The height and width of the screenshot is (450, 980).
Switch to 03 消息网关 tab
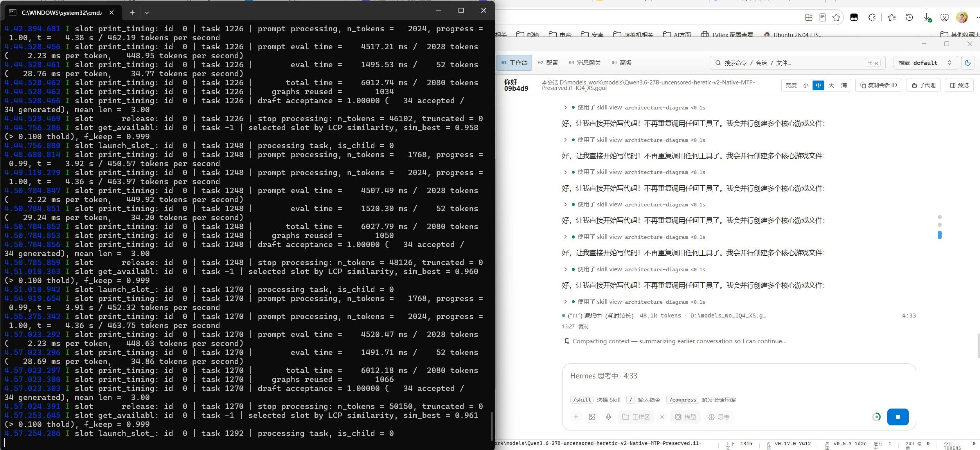pyautogui.click(x=585, y=63)
